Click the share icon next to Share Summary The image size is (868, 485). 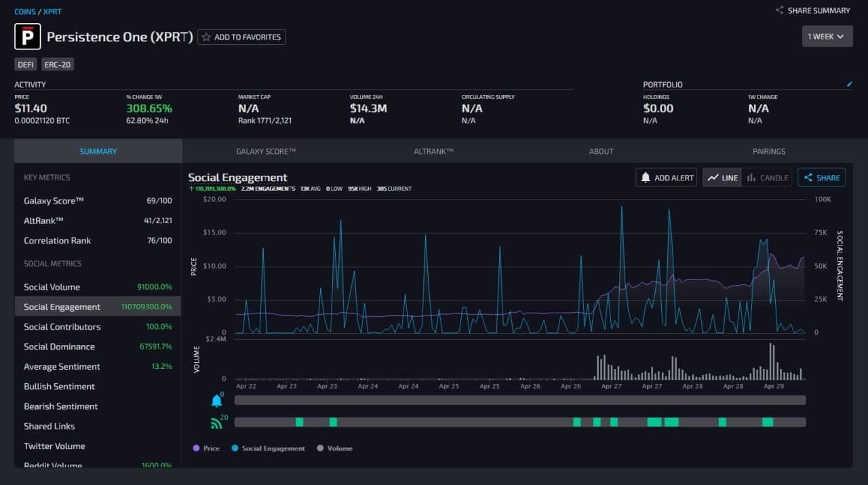point(780,10)
